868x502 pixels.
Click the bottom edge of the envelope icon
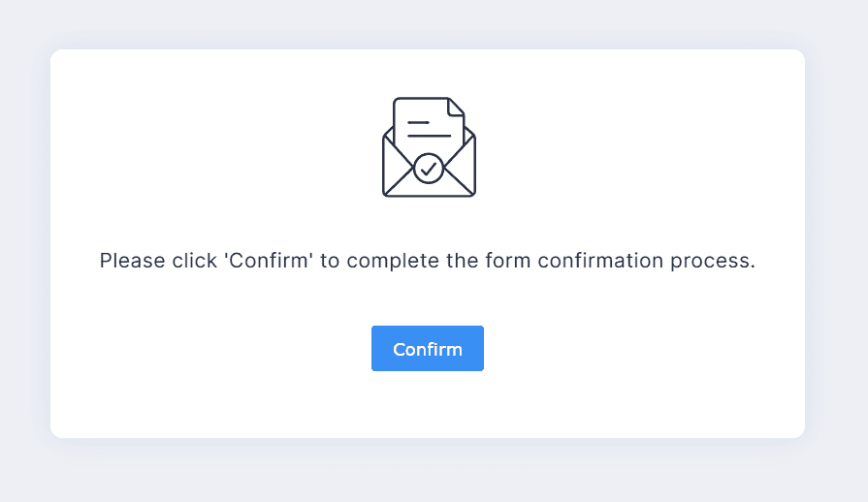tap(429, 196)
